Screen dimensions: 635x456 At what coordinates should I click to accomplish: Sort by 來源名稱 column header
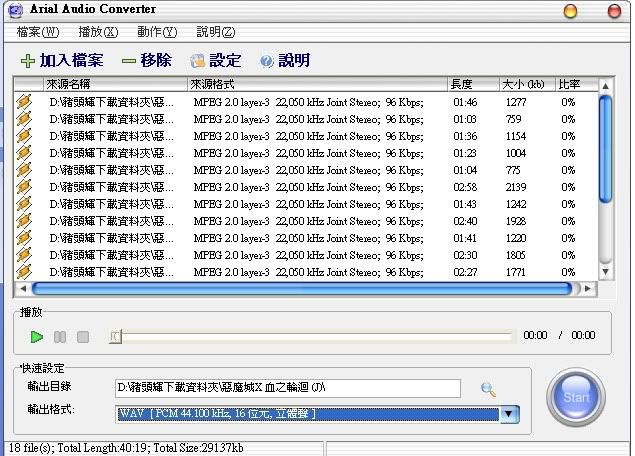[115, 84]
